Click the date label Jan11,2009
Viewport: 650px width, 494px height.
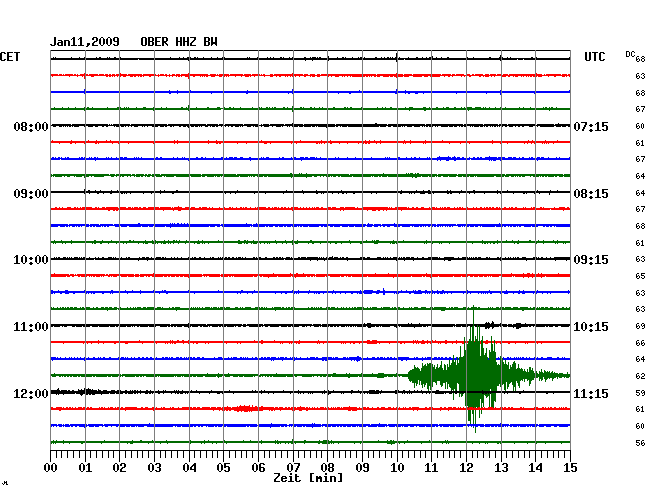click(x=85, y=42)
